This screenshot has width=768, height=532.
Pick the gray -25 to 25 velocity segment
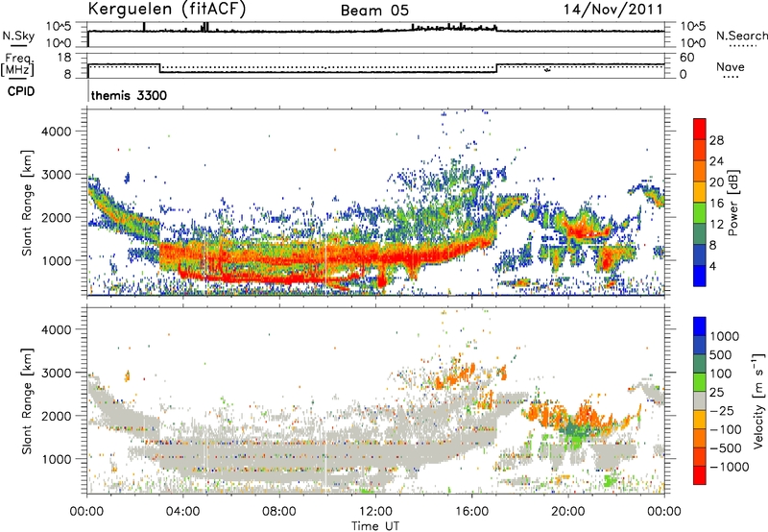point(700,401)
